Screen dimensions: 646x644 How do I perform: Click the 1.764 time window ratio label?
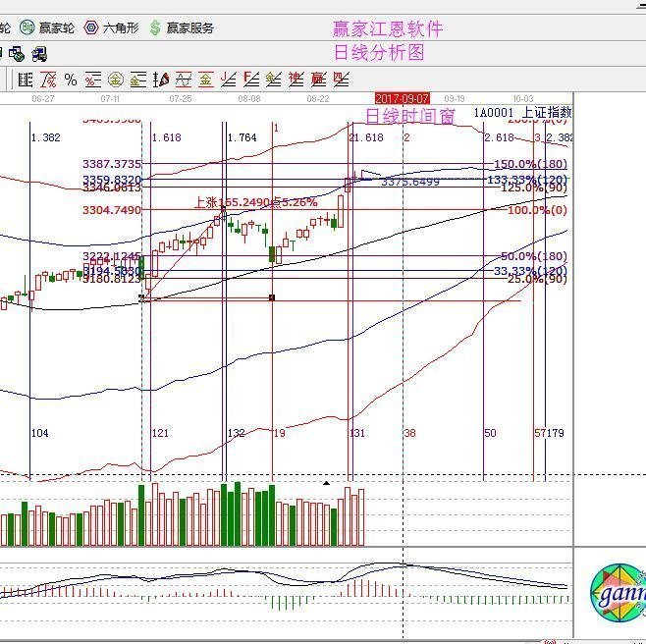click(242, 137)
